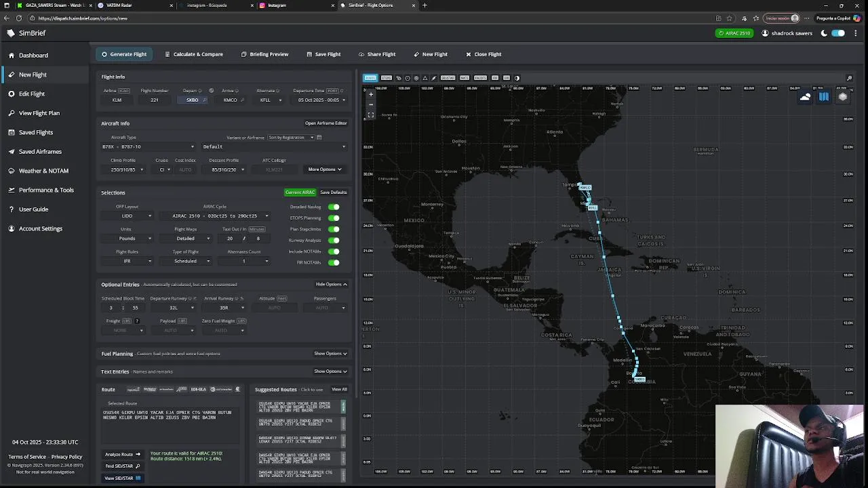
Task: Click the Save Defaults button
Action: pyautogui.click(x=334, y=192)
